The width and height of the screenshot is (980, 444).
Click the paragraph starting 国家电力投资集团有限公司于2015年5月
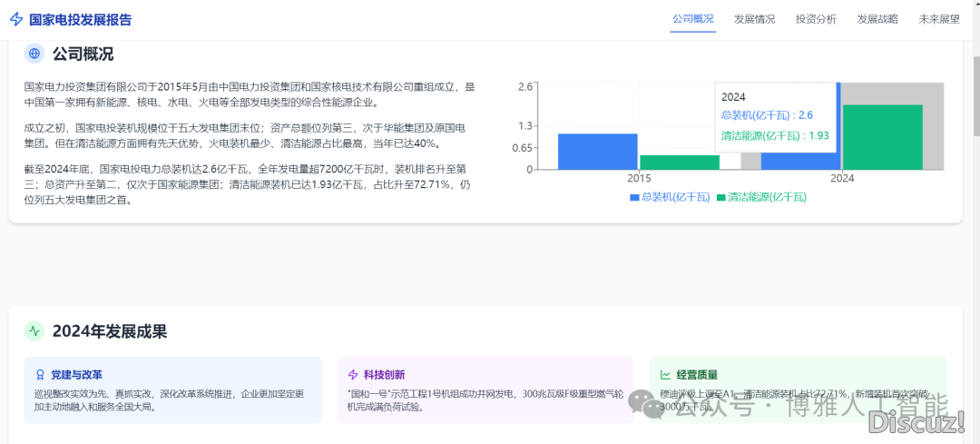250,94
